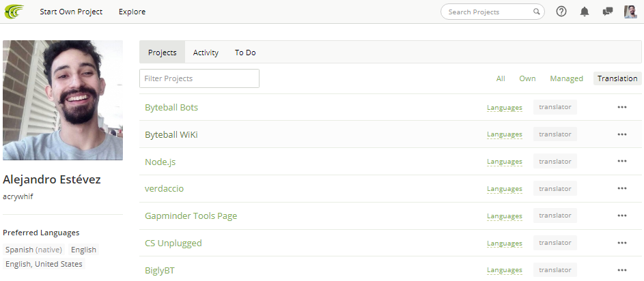Open the messages chat icon

point(608,12)
